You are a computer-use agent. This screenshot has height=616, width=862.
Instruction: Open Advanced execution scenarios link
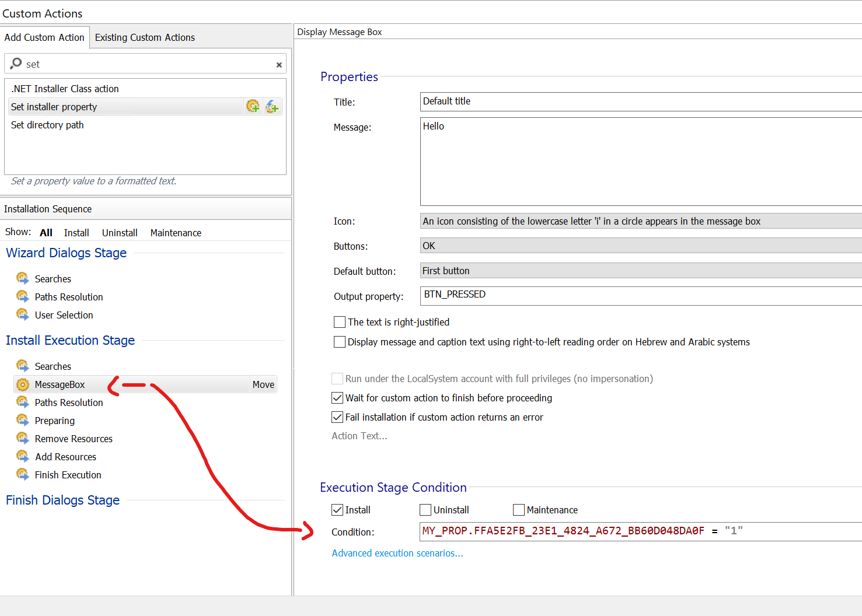coord(397,553)
